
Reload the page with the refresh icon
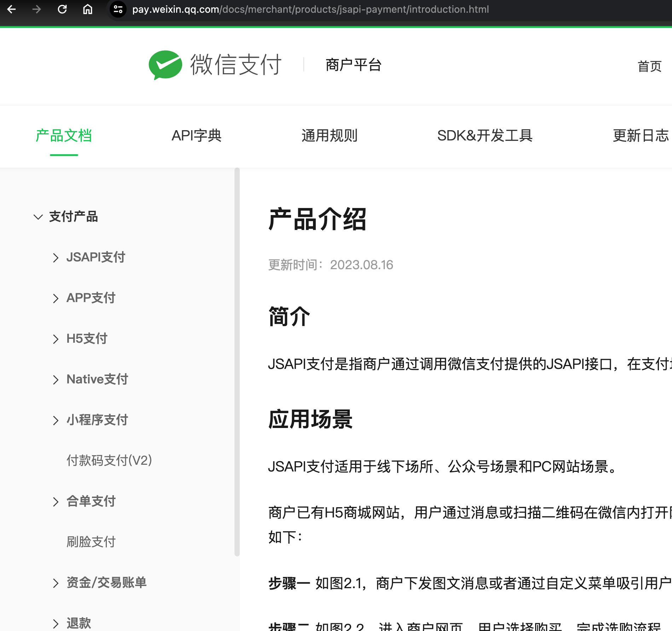click(62, 10)
